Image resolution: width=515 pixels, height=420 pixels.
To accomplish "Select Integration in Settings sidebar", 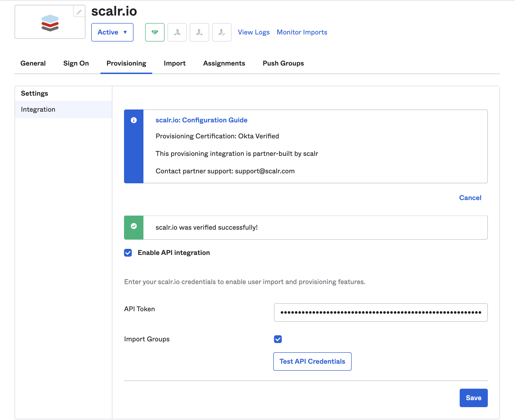I will 38,109.
